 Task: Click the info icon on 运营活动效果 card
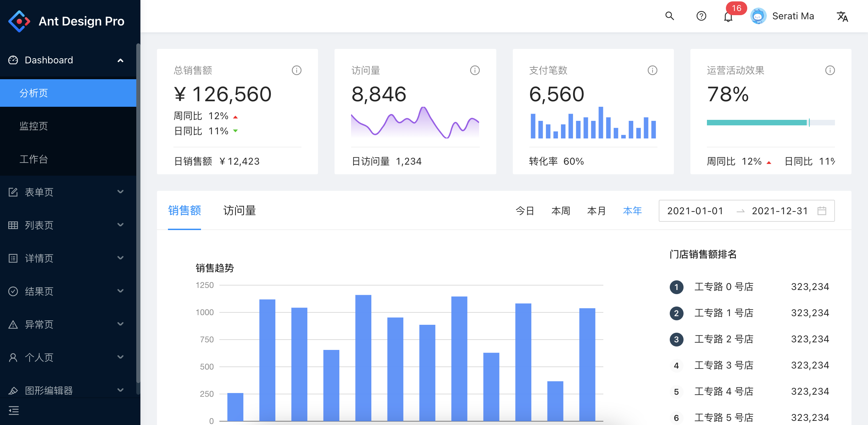tap(830, 70)
